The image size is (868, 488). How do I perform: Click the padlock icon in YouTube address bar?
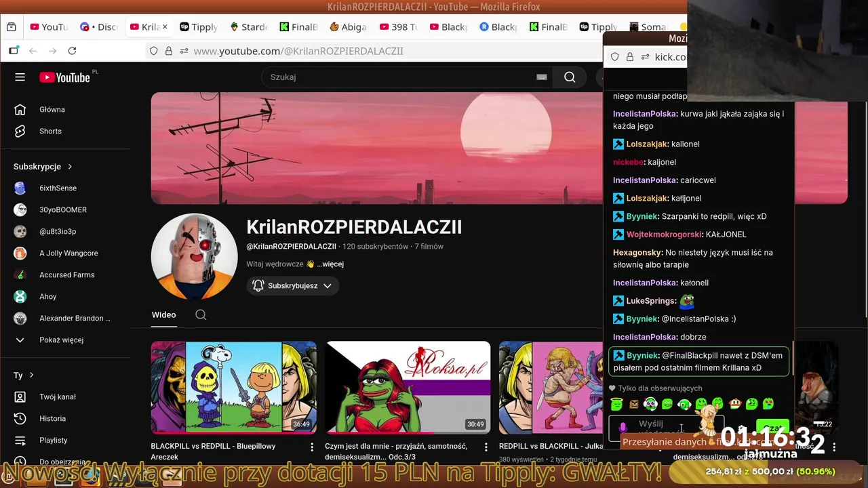click(x=168, y=51)
